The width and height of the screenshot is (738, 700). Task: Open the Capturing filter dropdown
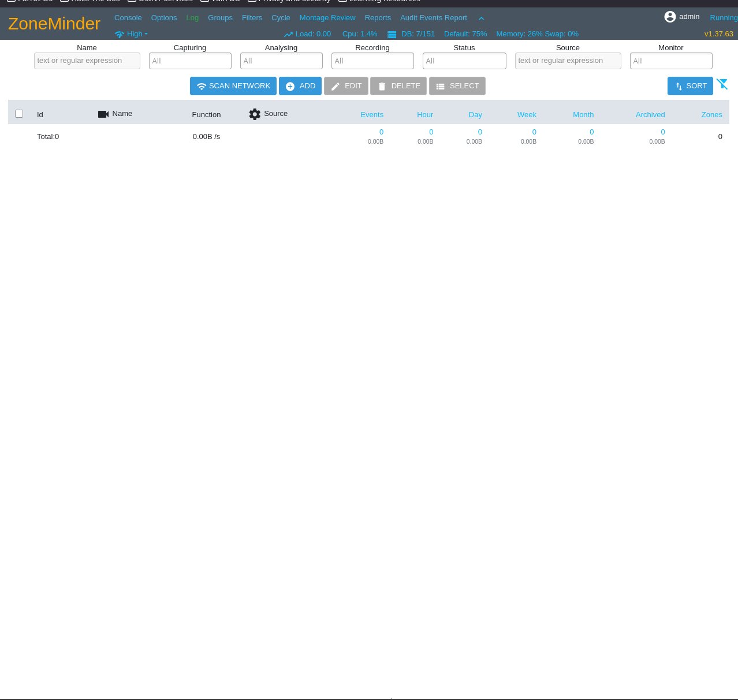coord(190,61)
